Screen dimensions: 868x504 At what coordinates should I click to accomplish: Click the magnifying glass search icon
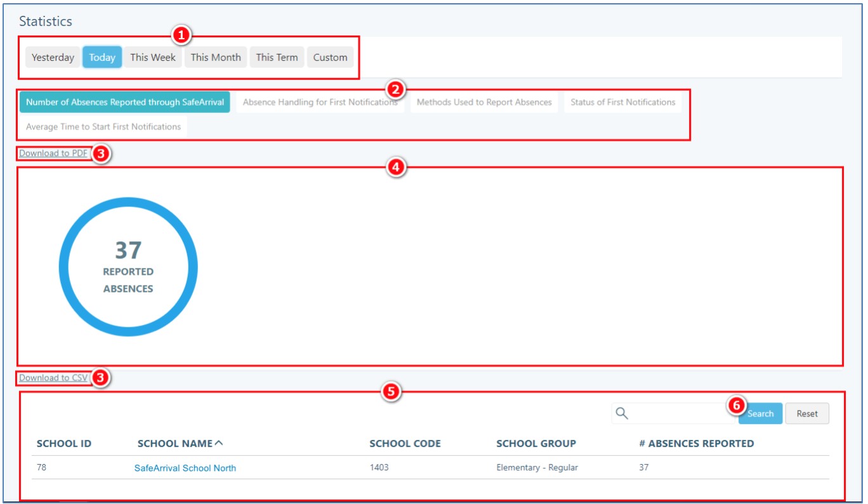(x=622, y=414)
